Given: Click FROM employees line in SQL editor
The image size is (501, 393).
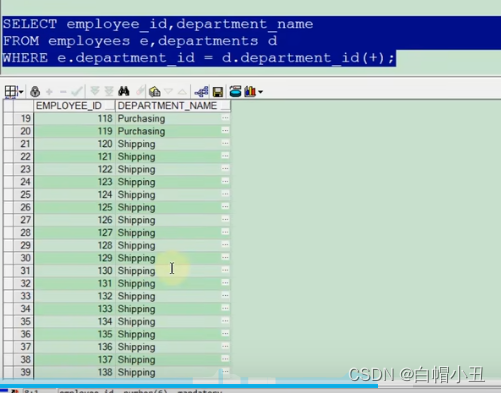Looking at the screenshot, I should (x=140, y=41).
